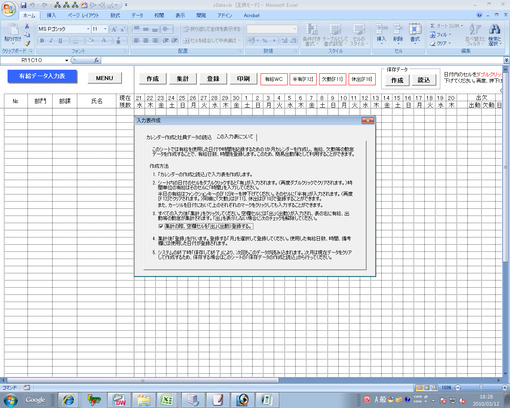Click the zoom slider in status bar
This screenshot has height=408, width=510.
pos(481,388)
